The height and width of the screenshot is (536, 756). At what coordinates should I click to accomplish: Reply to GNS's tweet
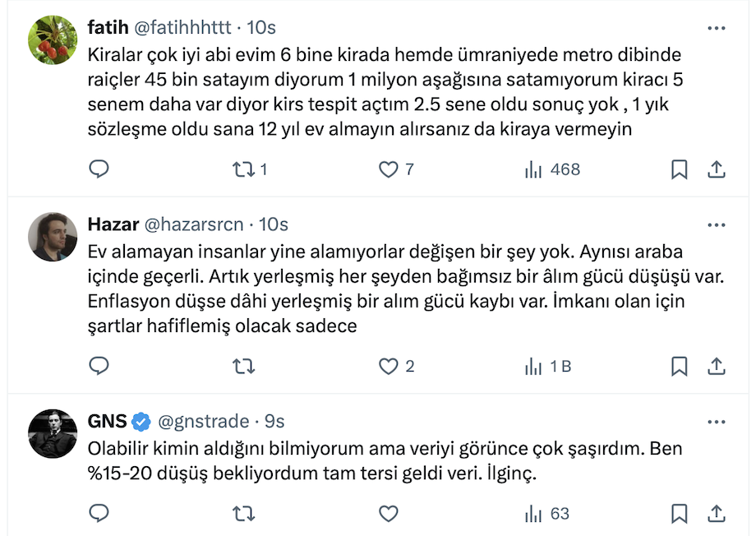click(99, 514)
